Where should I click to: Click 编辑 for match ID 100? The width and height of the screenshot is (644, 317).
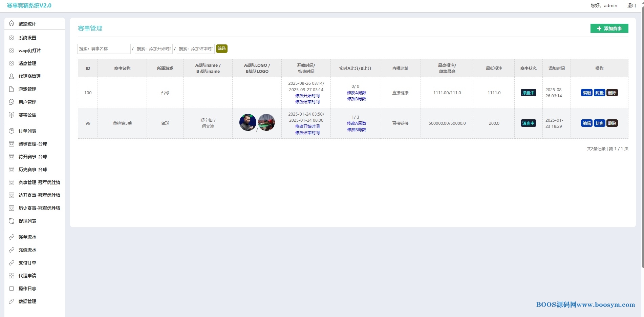click(x=586, y=93)
